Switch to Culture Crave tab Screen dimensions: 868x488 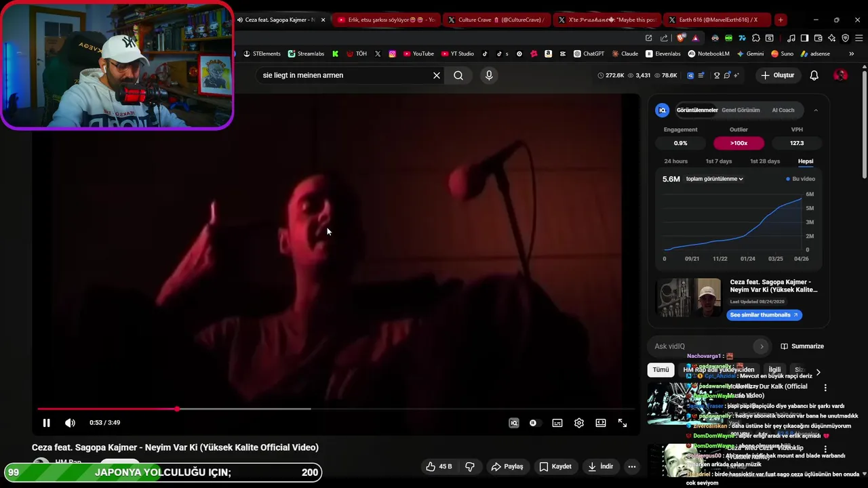tap(496, 20)
